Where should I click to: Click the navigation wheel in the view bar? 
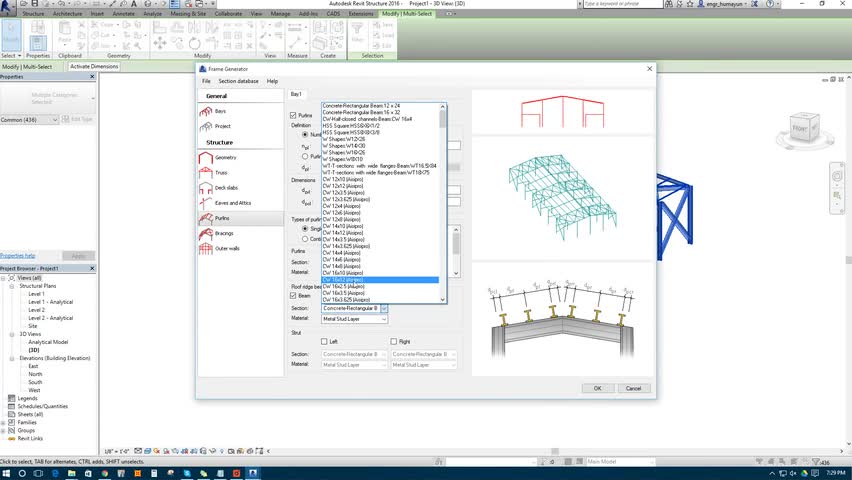837,176
